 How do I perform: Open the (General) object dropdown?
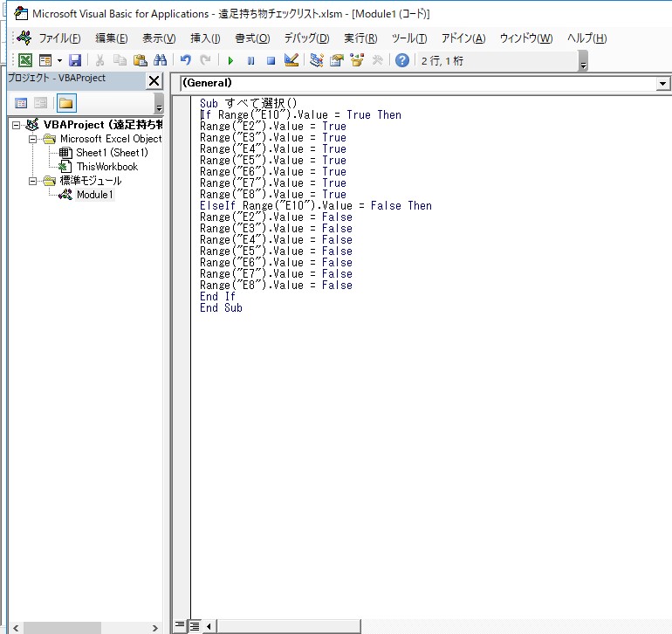point(424,83)
